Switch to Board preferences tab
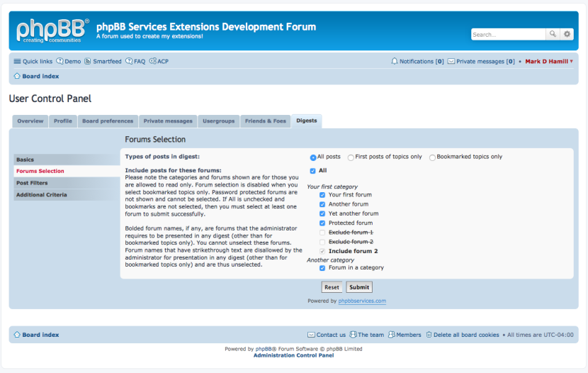The width and height of the screenshot is (588, 373). [108, 121]
